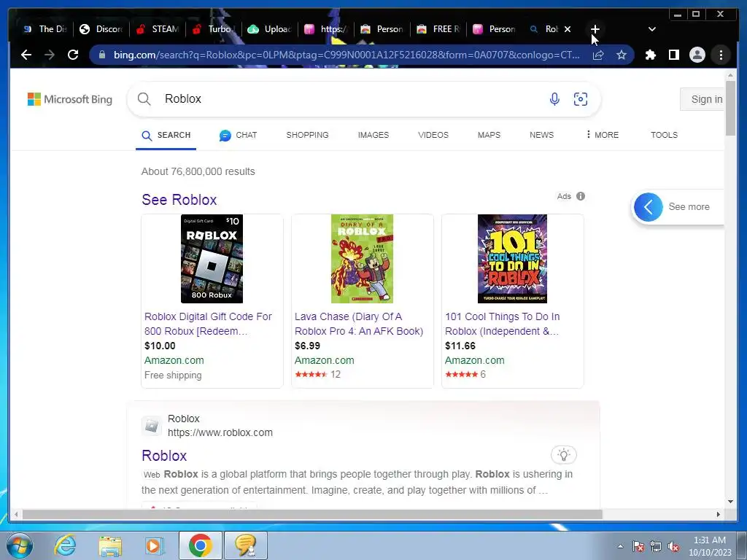The width and height of the screenshot is (747, 560).
Task: Open a new tab with plus button
Action: [595, 29]
